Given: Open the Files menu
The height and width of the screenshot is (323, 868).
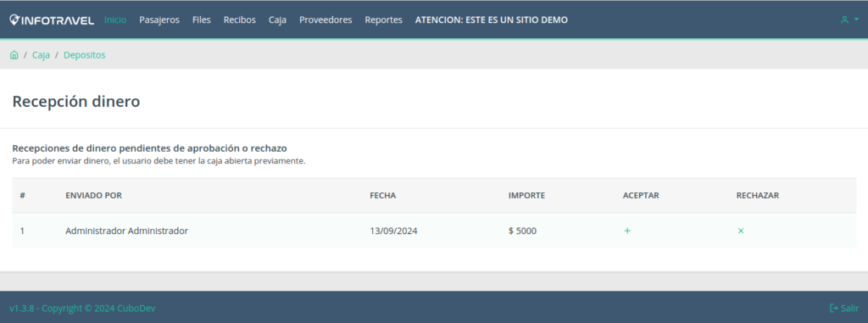Looking at the screenshot, I should 202,20.
